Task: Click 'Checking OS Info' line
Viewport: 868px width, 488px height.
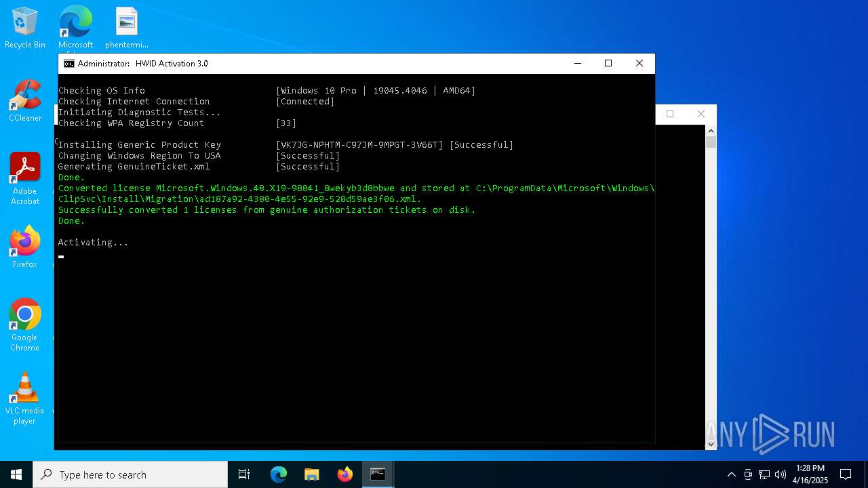Action: click(x=102, y=91)
